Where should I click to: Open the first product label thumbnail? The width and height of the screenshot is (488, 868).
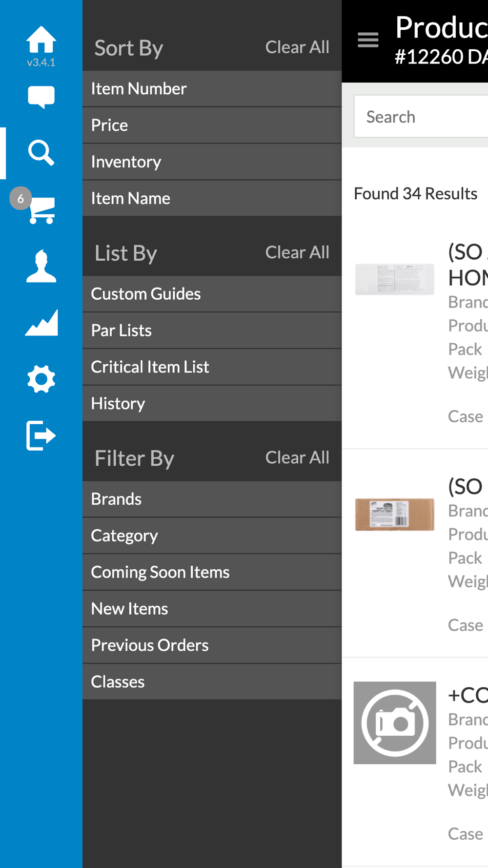395,279
